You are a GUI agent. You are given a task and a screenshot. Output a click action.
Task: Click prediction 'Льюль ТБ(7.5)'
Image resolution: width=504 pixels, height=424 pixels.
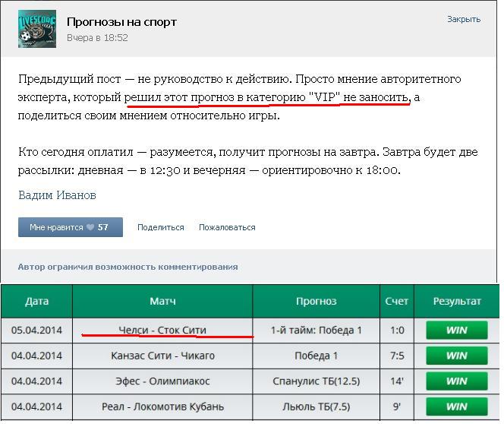[x=317, y=407]
